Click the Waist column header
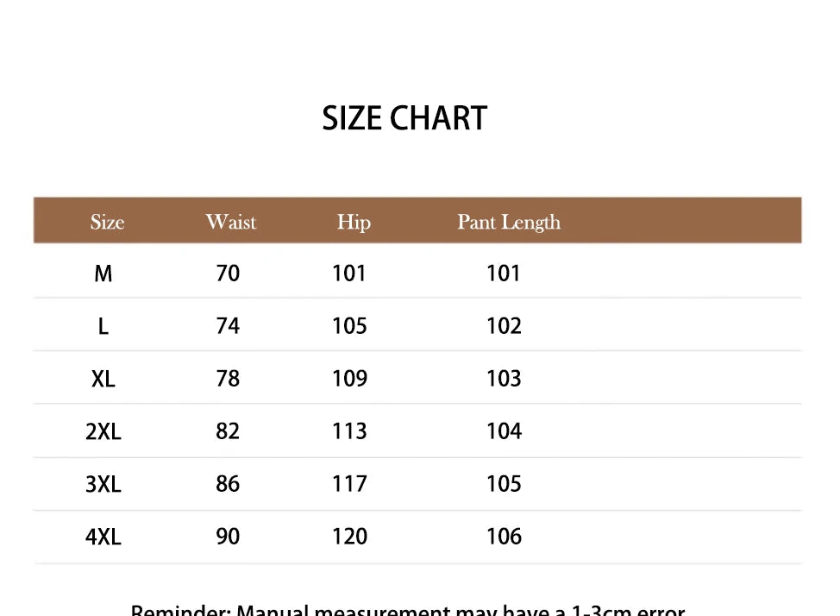Viewport: 840px width, 616px height. pyautogui.click(x=230, y=222)
